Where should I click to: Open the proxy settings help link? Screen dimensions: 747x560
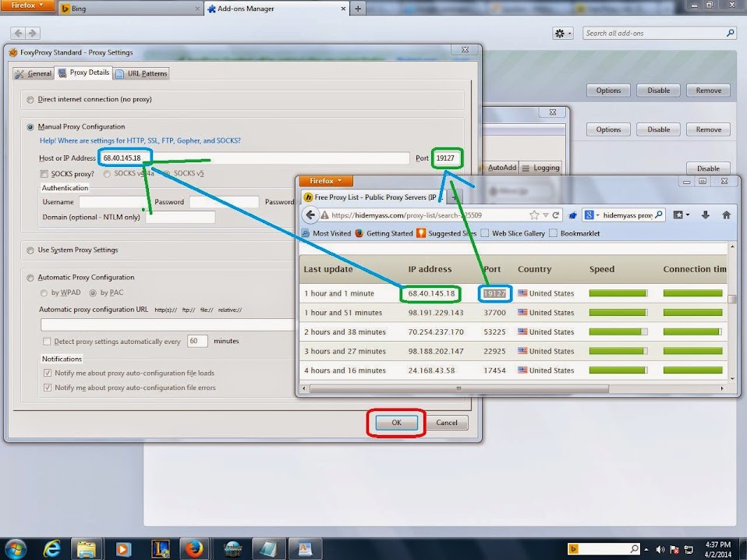coord(140,140)
